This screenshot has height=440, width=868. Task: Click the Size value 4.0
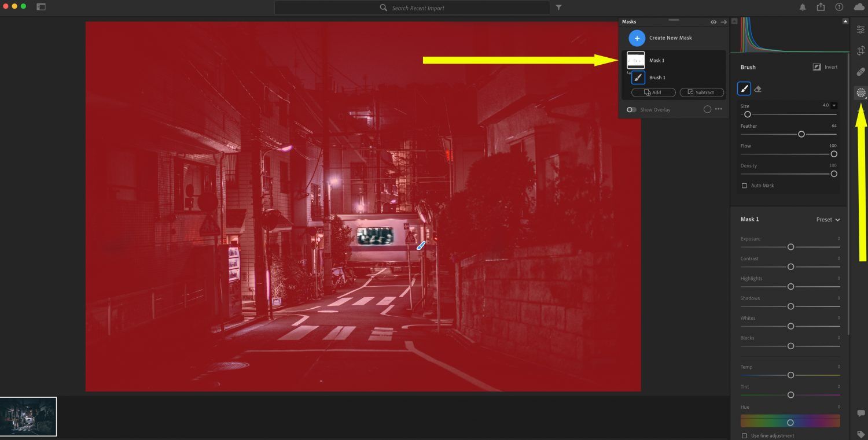coord(826,105)
